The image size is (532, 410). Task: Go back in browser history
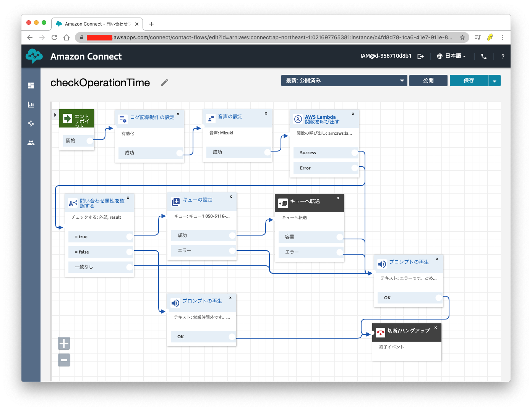tap(30, 37)
